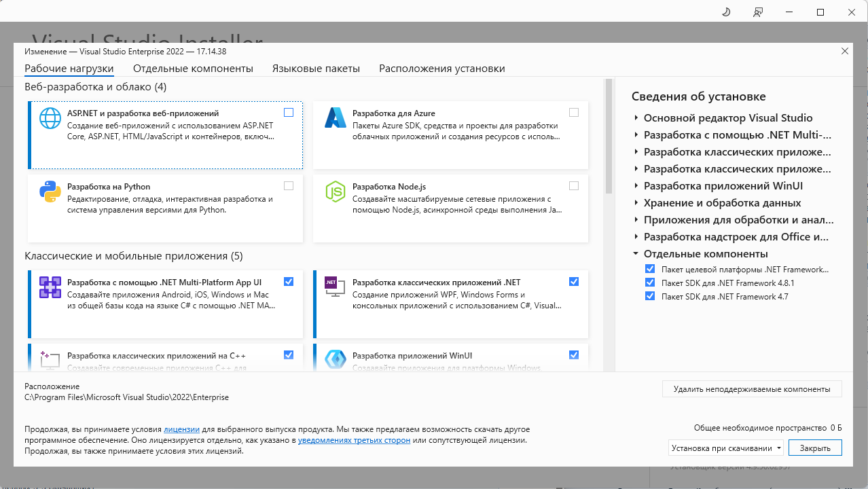Expand 'Разработка надстроек для Office' node
The image size is (868, 489).
tap(636, 237)
